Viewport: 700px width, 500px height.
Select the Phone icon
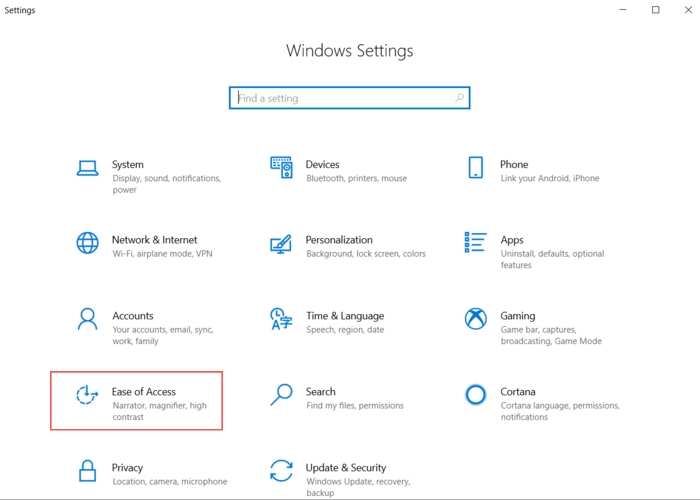pyautogui.click(x=475, y=167)
